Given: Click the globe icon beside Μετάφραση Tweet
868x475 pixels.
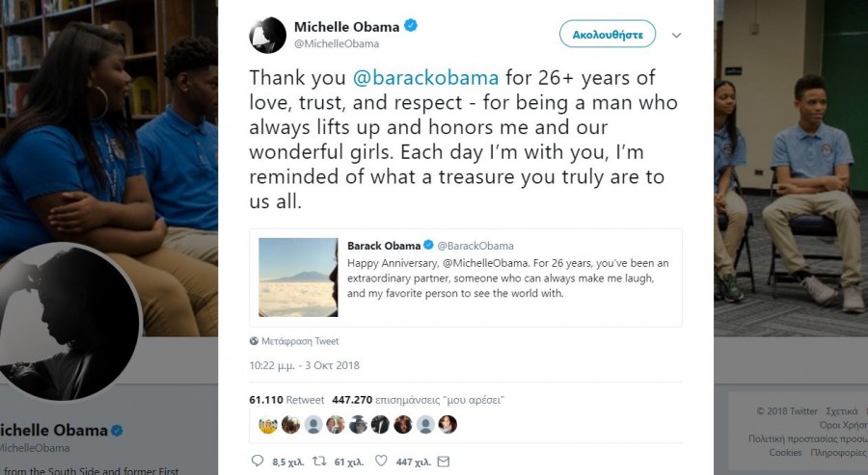Looking at the screenshot, I should pyautogui.click(x=254, y=341).
